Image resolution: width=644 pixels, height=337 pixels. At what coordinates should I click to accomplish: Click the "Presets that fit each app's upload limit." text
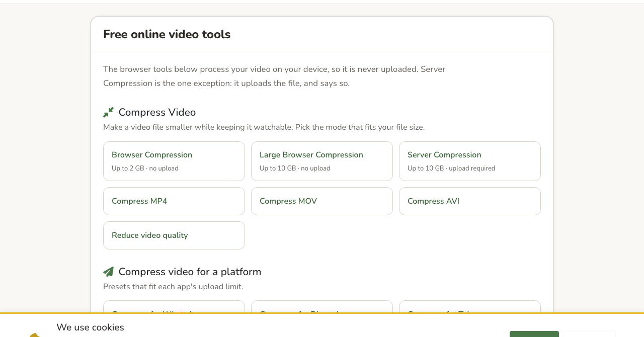173,287
